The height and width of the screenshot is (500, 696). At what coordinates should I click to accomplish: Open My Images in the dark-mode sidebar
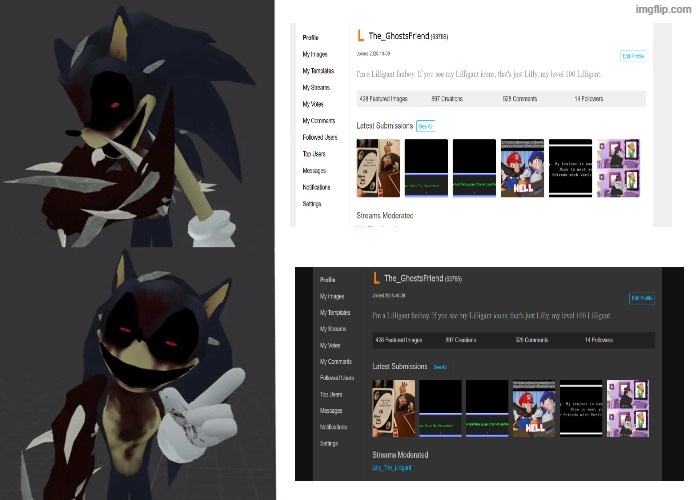332,296
